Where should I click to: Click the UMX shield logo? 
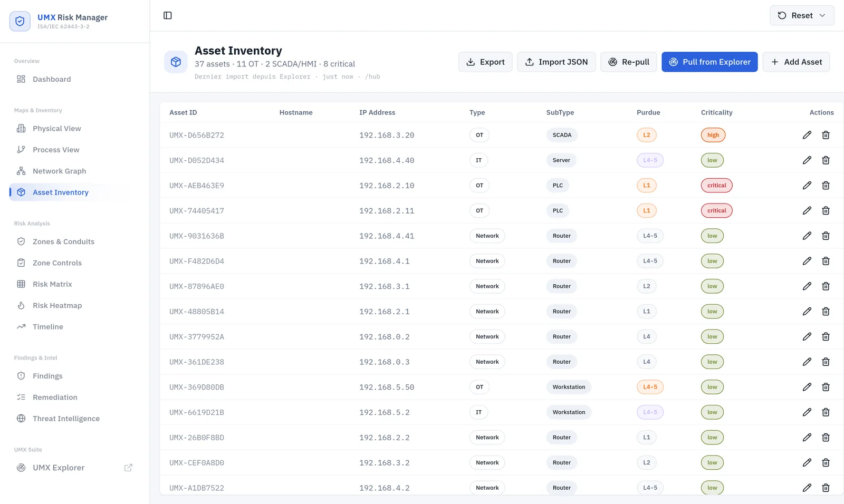20,21
